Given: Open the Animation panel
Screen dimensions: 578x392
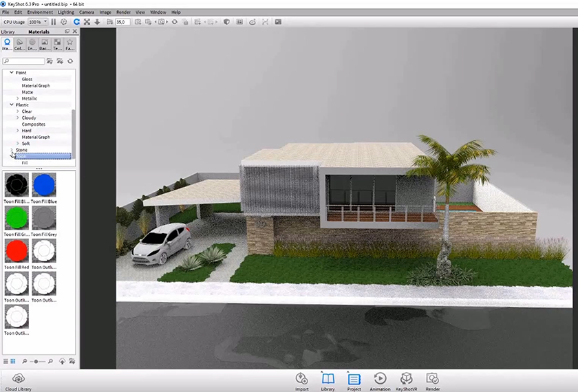Looking at the screenshot, I should (380, 380).
